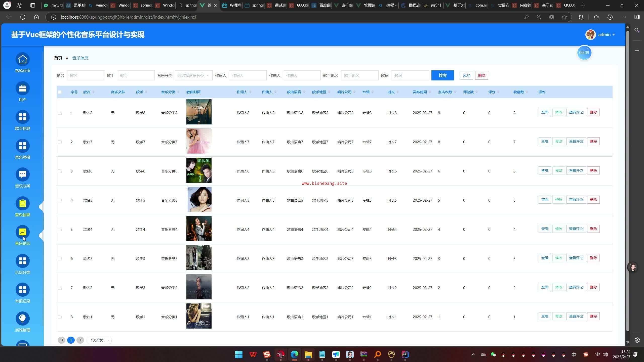
Task: Click the 首页 breadcrumb item
Action: [x=58, y=58]
